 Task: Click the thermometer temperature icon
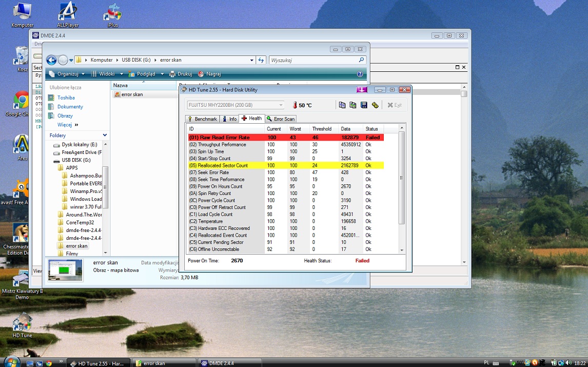point(295,105)
